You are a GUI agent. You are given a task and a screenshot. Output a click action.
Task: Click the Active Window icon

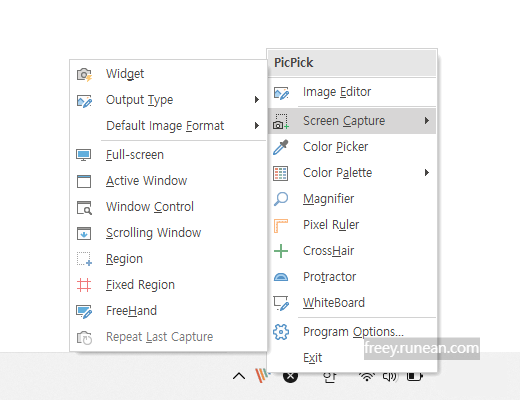point(84,181)
